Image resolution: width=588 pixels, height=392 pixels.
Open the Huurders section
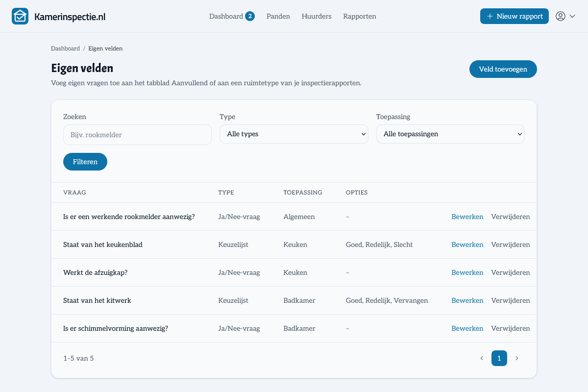click(x=317, y=16)
